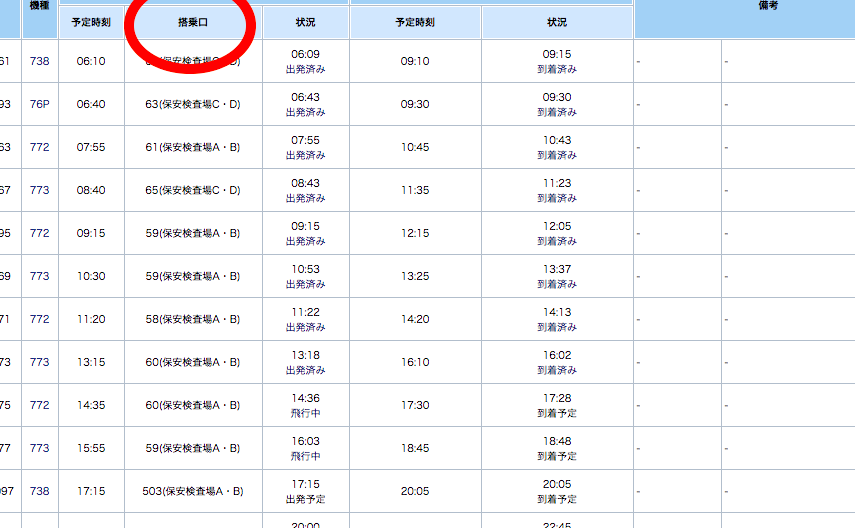
Task: Click the 09:15 到着済み arrival status
Action: pos(557,61)
